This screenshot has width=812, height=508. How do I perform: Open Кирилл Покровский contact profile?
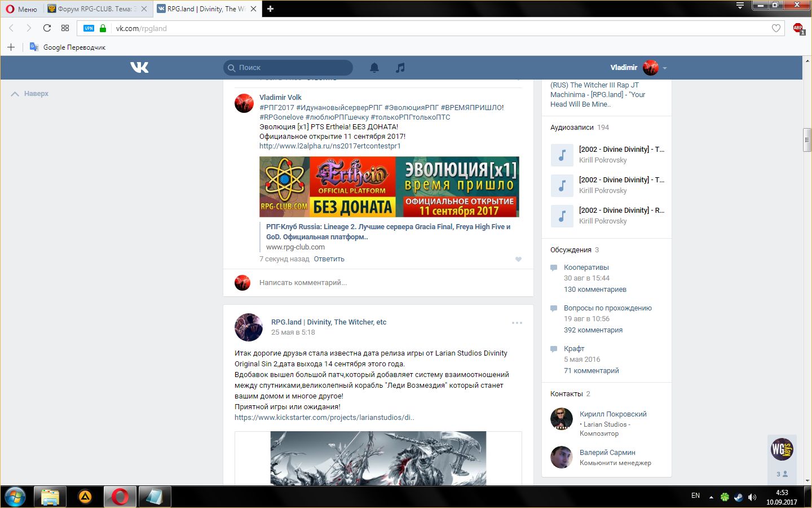coord(613,414)
